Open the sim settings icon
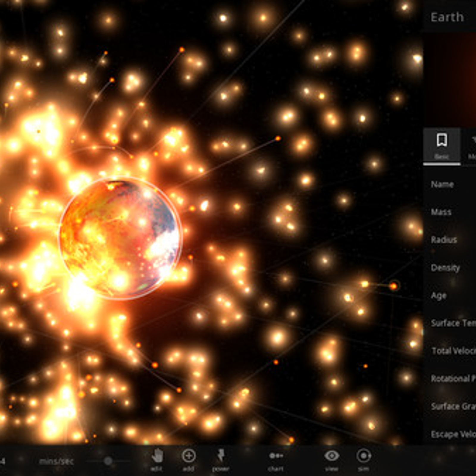 coord(364,460)
